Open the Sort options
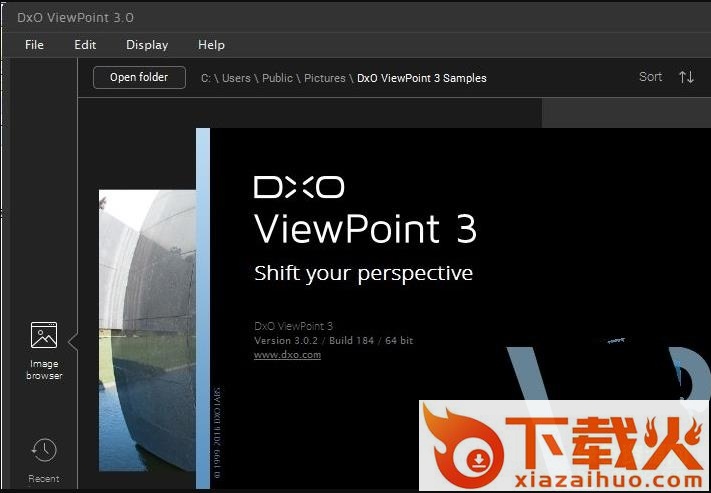711x493 pixels. click(x=650, y=77)
